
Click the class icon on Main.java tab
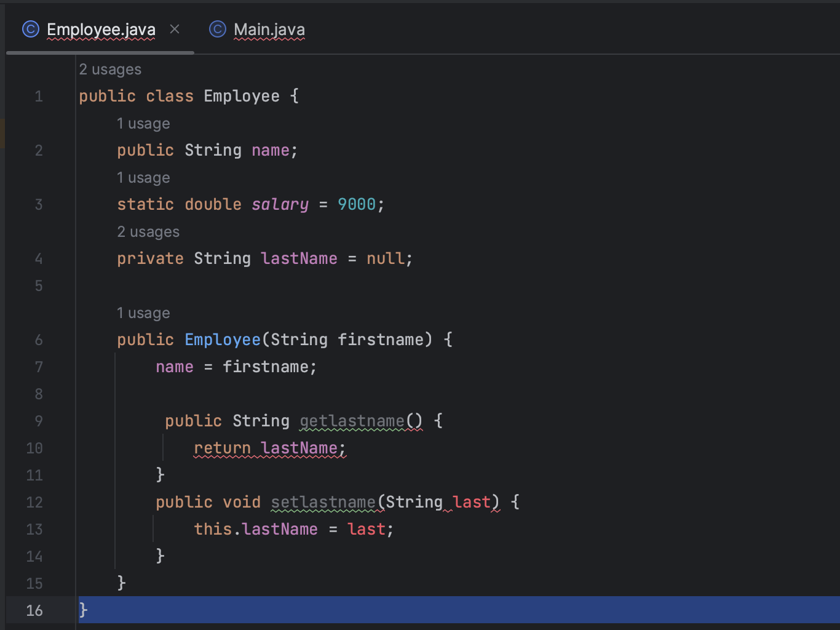pos(218,29)
